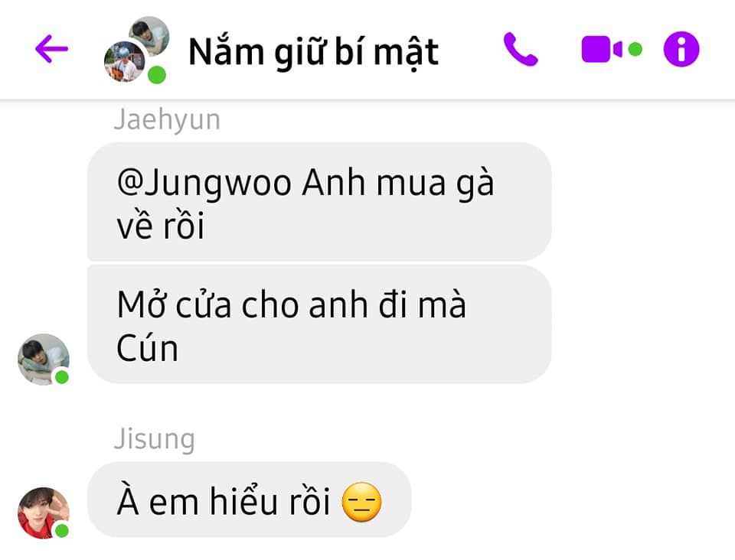Viewport: 735px width, 560px height.
Task: Tap the sender name 'Jisung' label
Action: click(154, 439)
